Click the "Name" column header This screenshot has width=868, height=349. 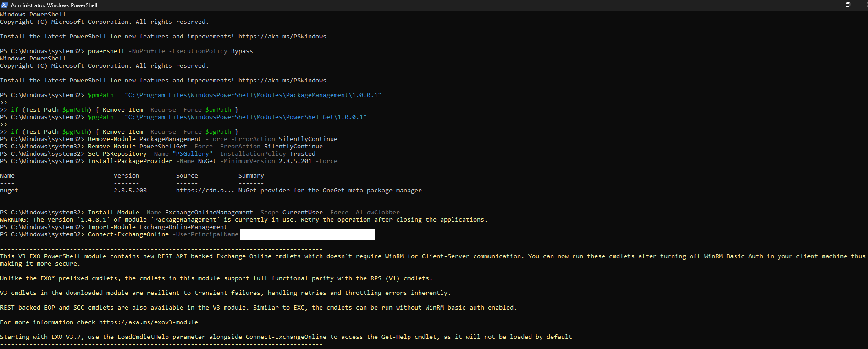point(7,176)
